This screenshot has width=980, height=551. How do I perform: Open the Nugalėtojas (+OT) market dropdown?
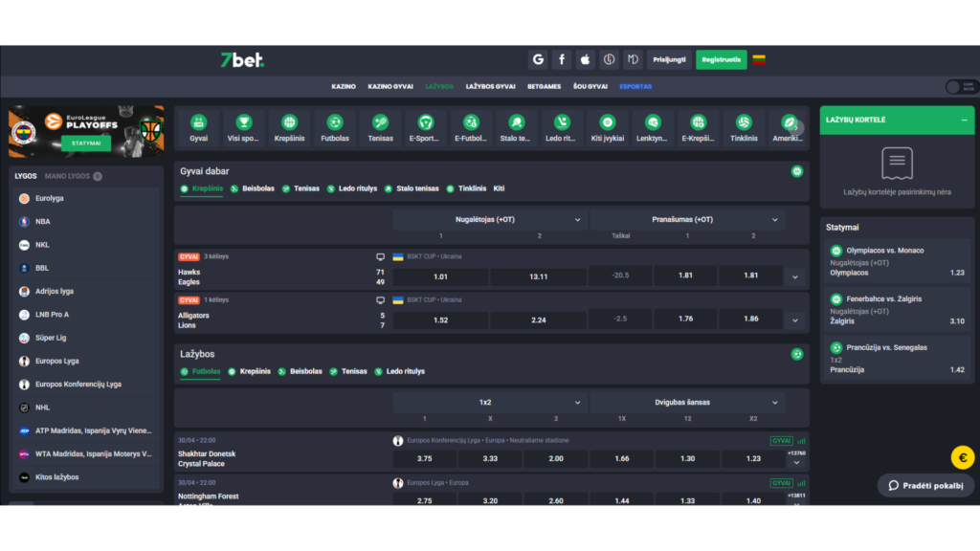(489, 220)
